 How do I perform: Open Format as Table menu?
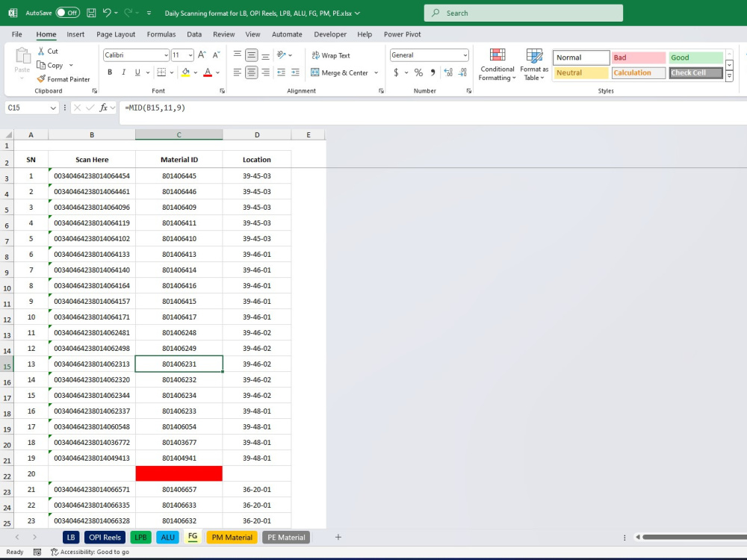tap(534, 65)
